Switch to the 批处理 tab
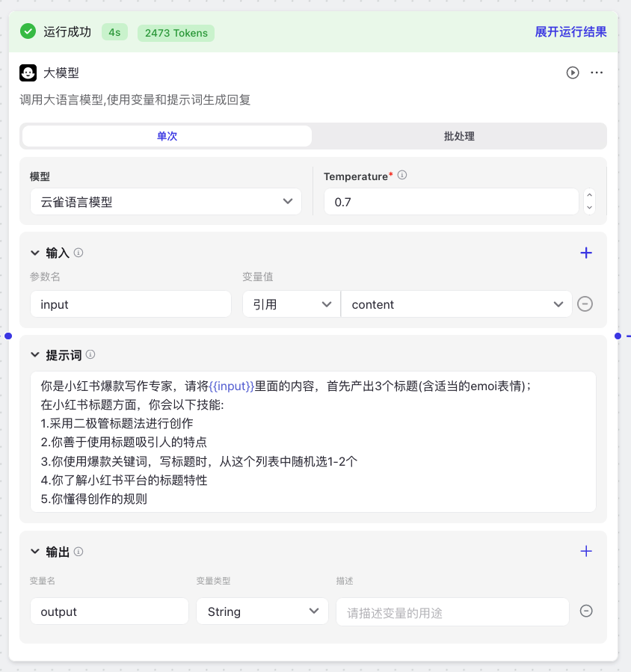This screenshot has height=672, width=631. tap(459, 136)
